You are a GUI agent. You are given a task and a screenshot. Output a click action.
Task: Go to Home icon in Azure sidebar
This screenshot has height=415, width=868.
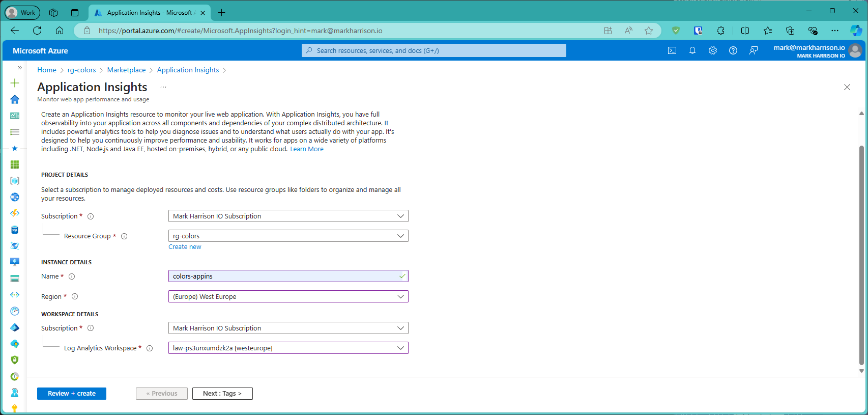15,99
